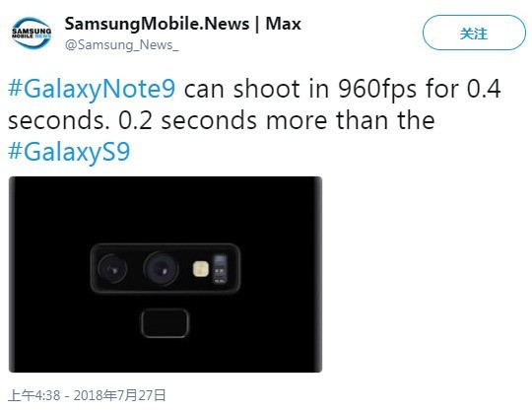Click the fingerprint sensor below the camera
Screen dimensions: 532x411
165,322
